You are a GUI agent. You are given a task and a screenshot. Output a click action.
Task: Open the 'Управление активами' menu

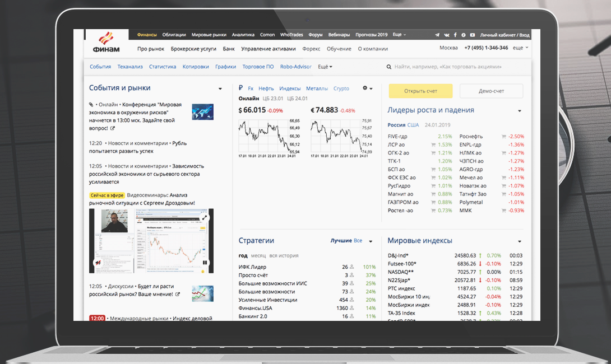point(269,49)
